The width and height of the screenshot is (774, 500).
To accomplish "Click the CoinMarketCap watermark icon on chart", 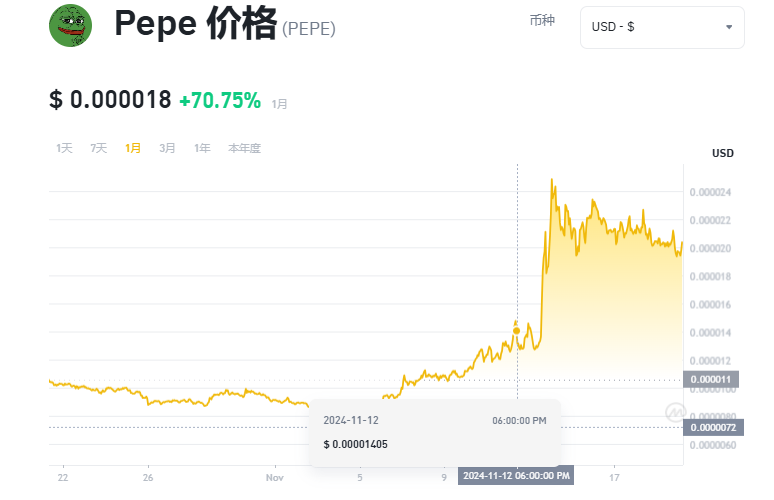I will pyautogui.click(x=674, y=412).
